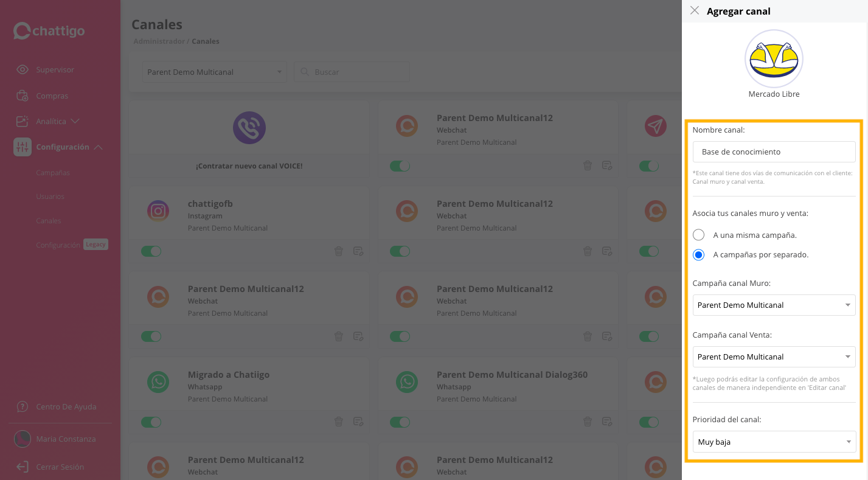The image size is (868, 480).
Task: Click the Instagram icon for chattigofb
Action: click(x=158, y=211)
